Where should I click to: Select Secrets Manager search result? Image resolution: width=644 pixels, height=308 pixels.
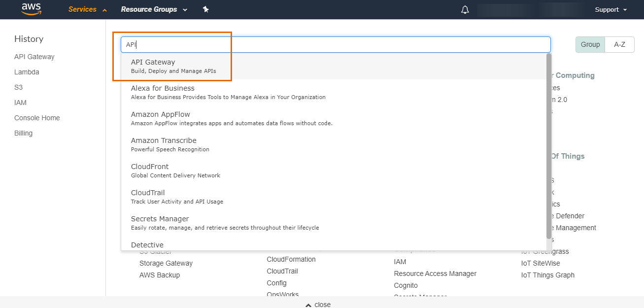[334, 223]
